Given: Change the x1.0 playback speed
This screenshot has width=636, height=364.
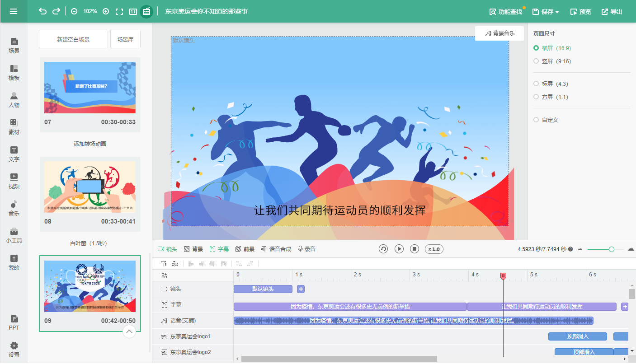Looking at the screenshot, I should pos(434,249).
